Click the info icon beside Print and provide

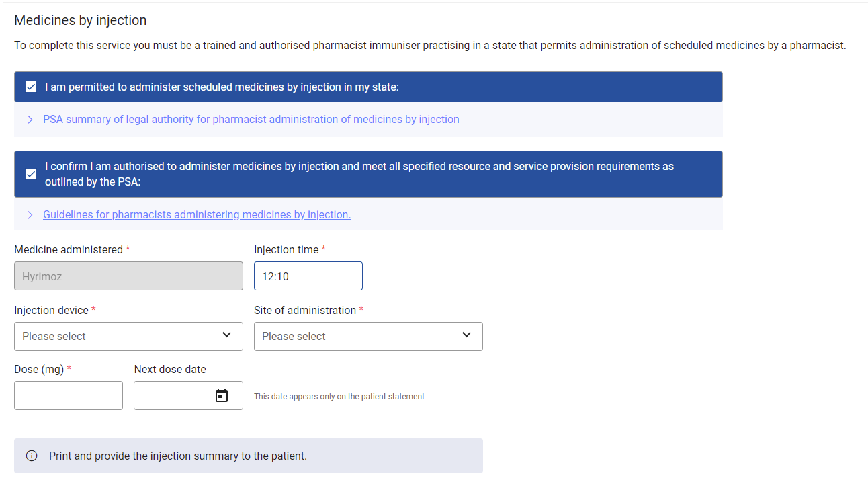[32, 456]
